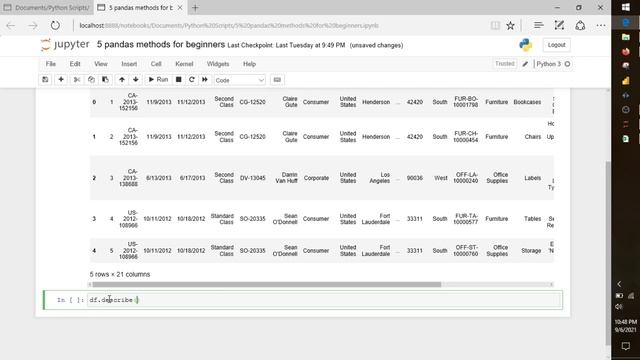The image size is (640, 360).
Task: Run the current cell
Action: click(x=158, y=80)
